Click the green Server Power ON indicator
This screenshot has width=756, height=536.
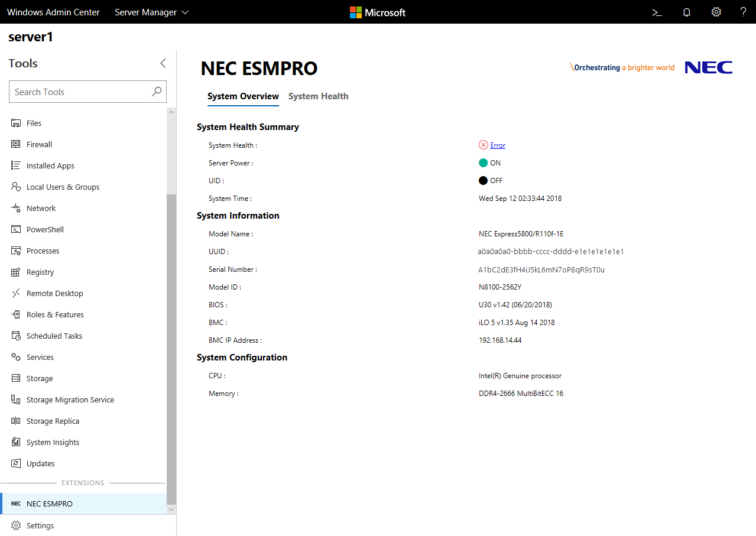483,163
